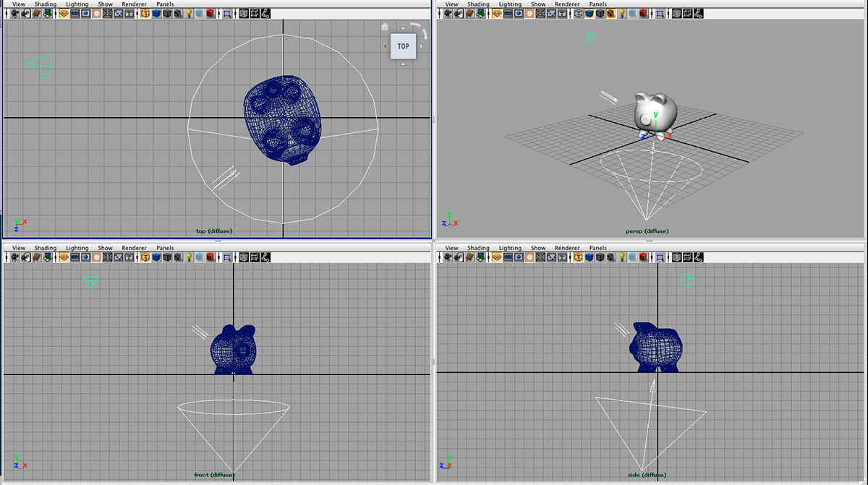Open Panels dropdown in the top view panel
868x485 pixels.
tap(165, 4)
